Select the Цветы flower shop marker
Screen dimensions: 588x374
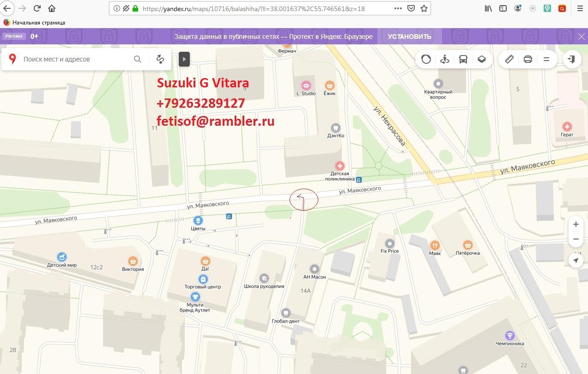click(198, 221)
